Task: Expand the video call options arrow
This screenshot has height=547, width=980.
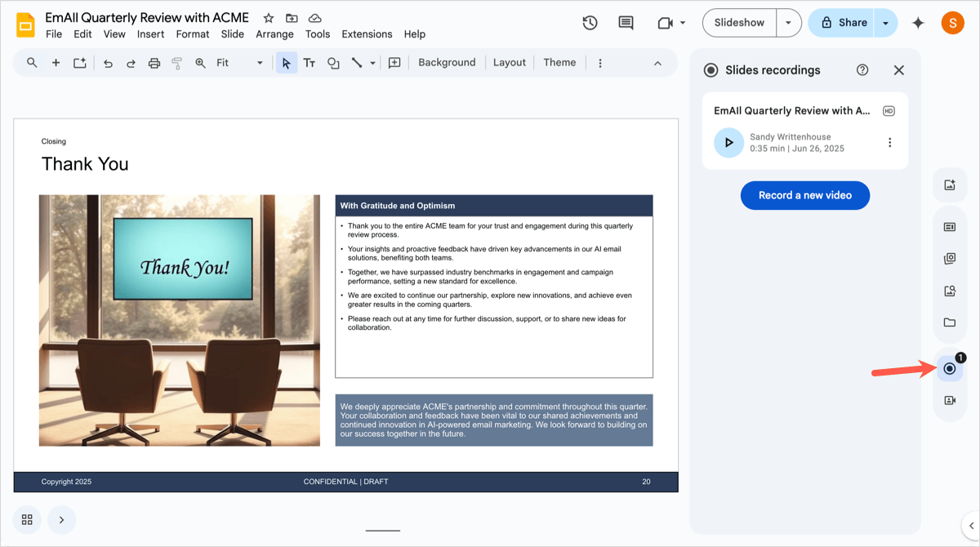Action: (683, 23)
